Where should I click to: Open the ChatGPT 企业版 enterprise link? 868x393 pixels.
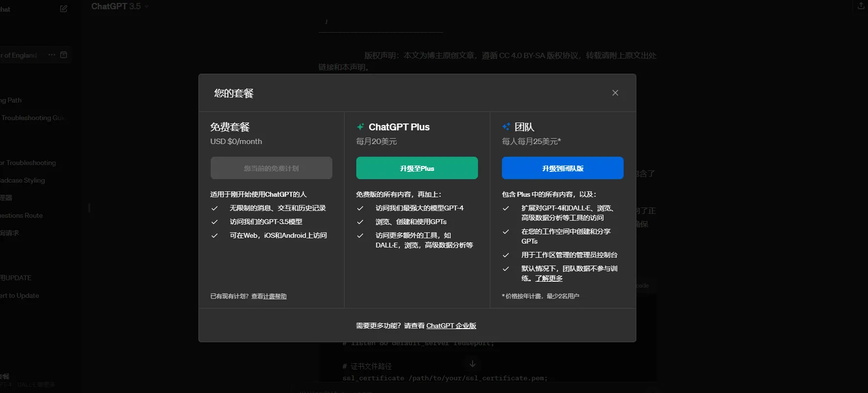tap(451, 326)
